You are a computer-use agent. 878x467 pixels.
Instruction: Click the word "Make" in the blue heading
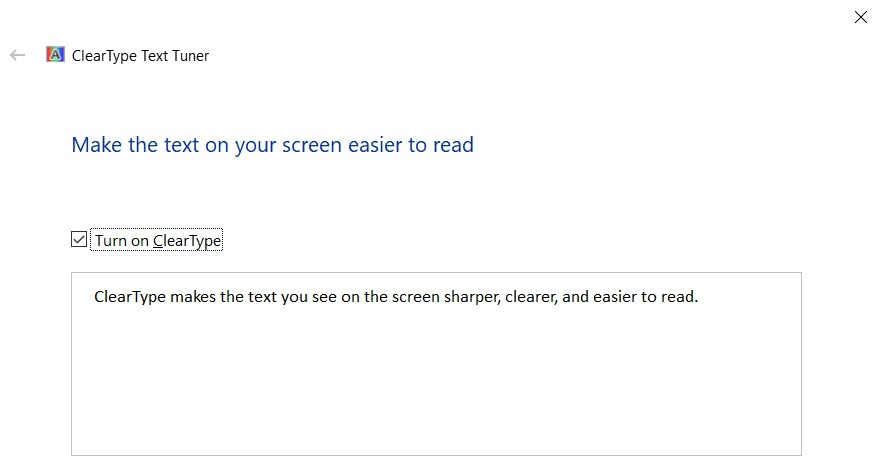pyautogui.click(x=94, y=145)
